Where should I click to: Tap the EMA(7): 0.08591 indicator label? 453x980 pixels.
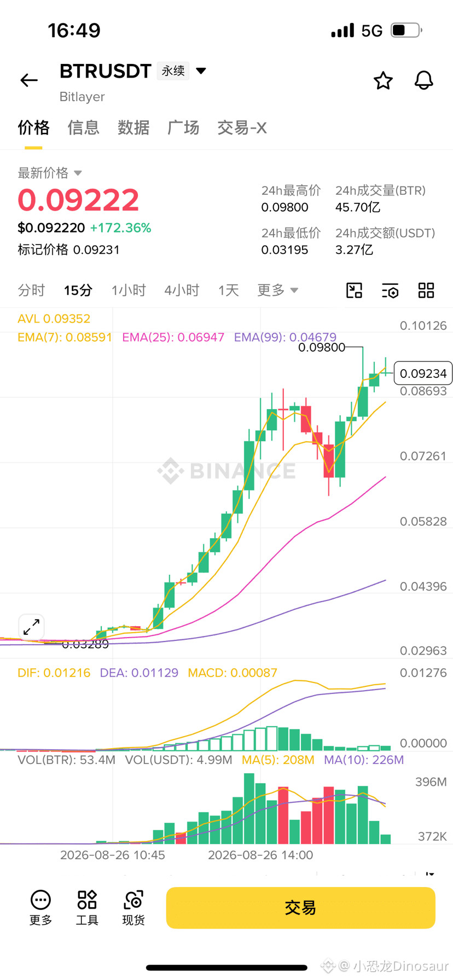pyautogui.click(x=65, y=337)
